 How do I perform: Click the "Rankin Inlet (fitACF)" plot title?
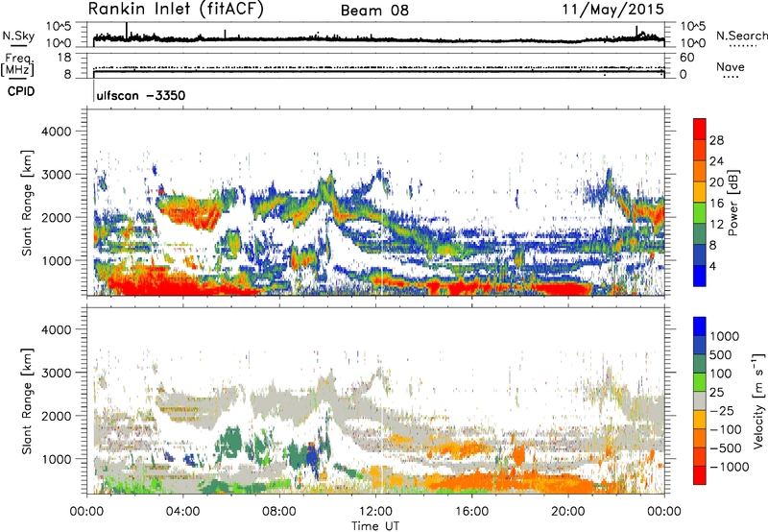pos(176,9)
